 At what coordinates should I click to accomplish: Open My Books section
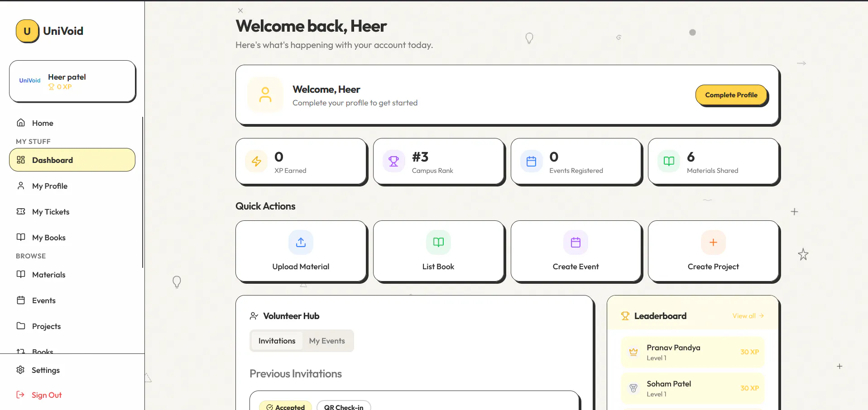(x=72, y=238)
